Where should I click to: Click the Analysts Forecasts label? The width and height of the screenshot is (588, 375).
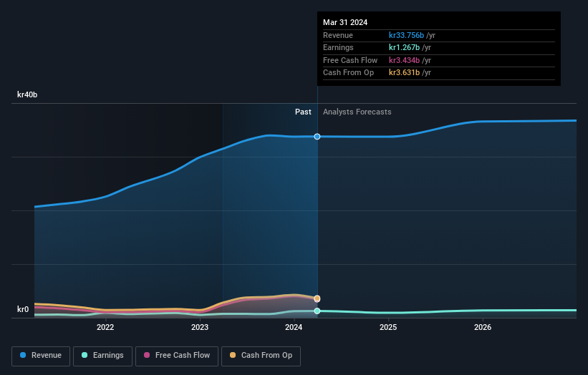pyautogui.click(x=357, y=112)
